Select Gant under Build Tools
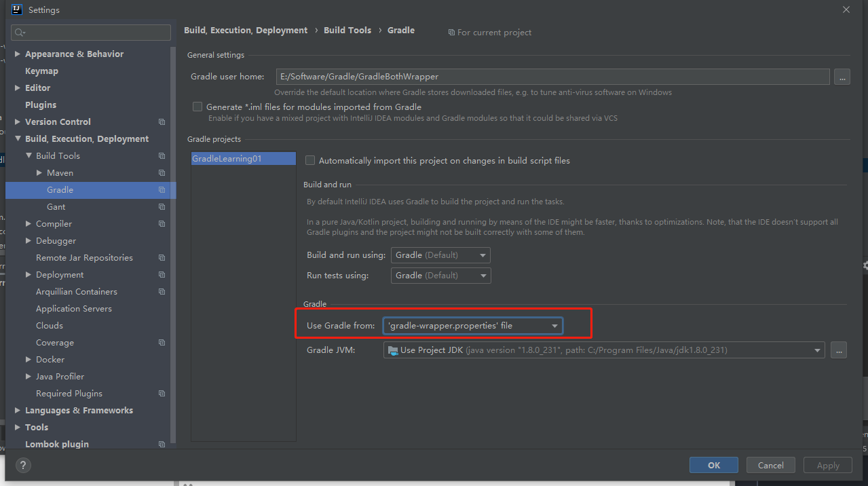 click(56, 207)
